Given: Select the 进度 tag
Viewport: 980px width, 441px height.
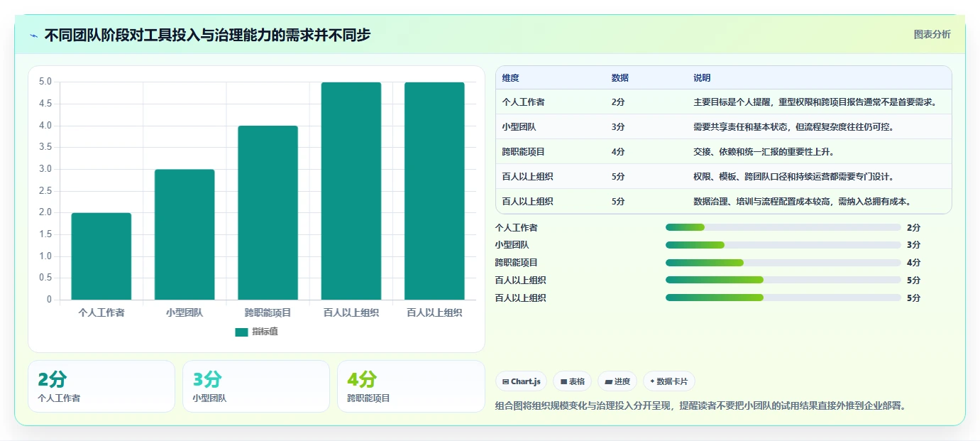Looking at the screenshot, I should (617, 381).
